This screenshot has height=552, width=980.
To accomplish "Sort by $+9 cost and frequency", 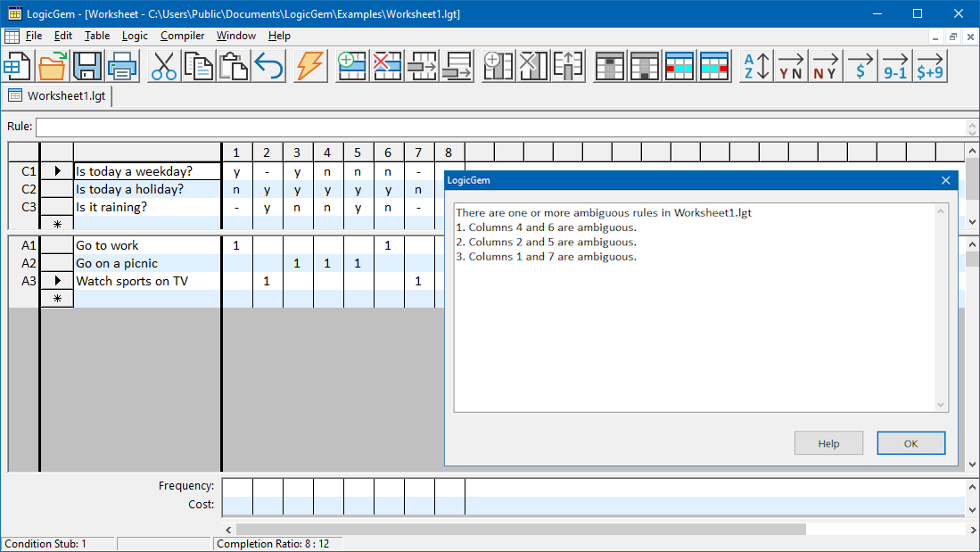I will tap(930, 66).
